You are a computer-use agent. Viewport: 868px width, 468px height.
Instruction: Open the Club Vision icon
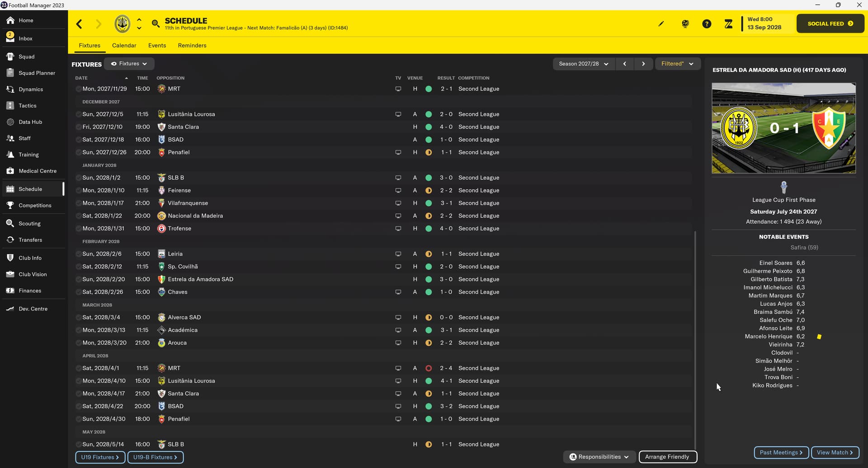tap(10, 274)
